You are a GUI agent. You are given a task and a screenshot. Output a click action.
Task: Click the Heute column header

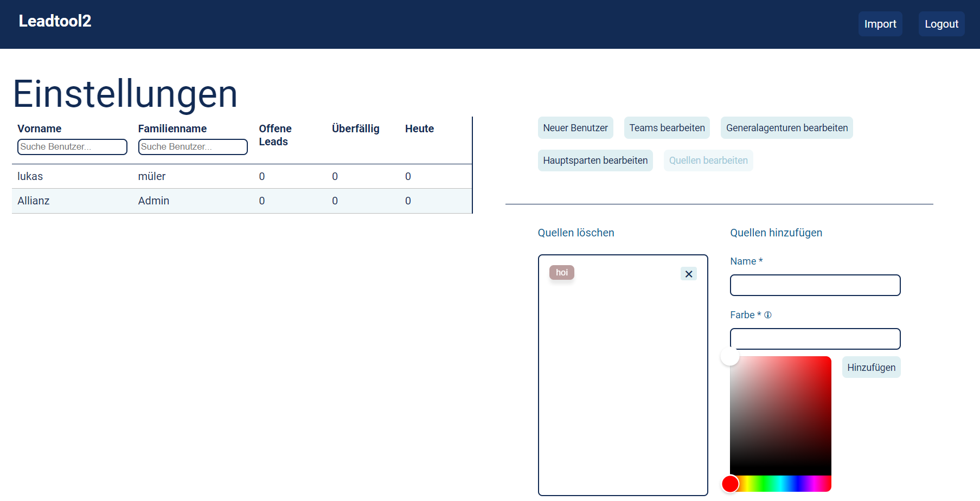[x=419, y=129]
